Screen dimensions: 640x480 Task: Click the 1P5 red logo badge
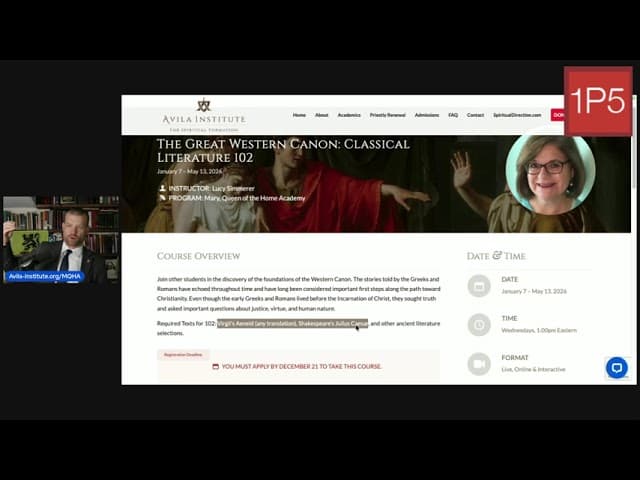click(597, 101)
